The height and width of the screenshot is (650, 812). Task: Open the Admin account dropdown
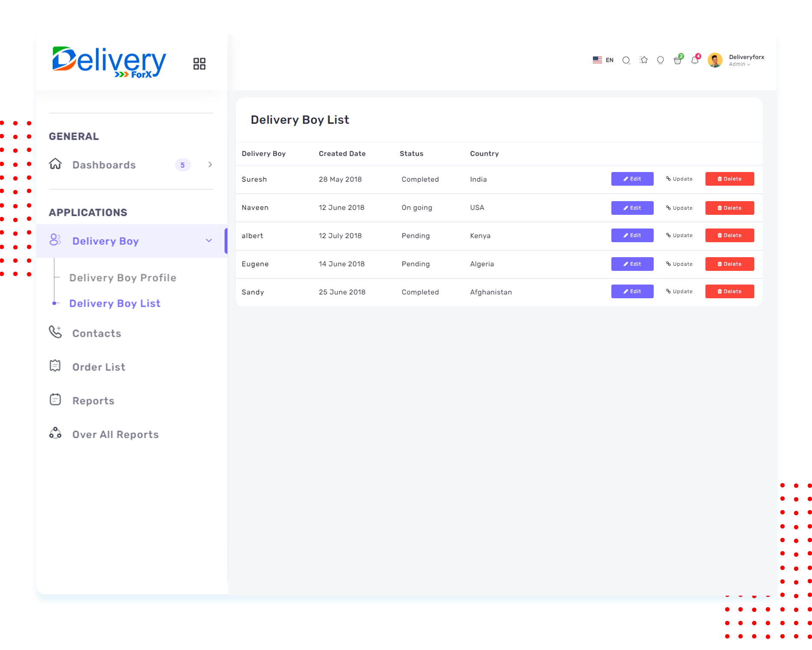(x=739, y=65)
